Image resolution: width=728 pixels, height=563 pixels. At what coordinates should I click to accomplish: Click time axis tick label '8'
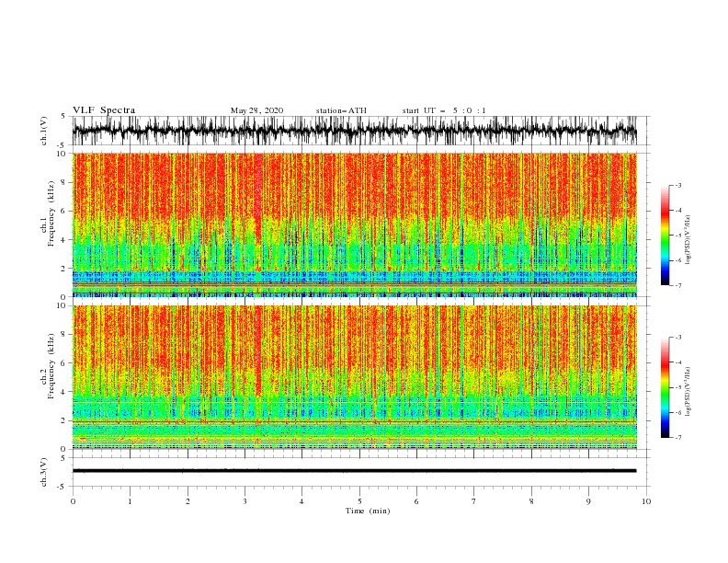pyautogui.click(x=531, y=501)
